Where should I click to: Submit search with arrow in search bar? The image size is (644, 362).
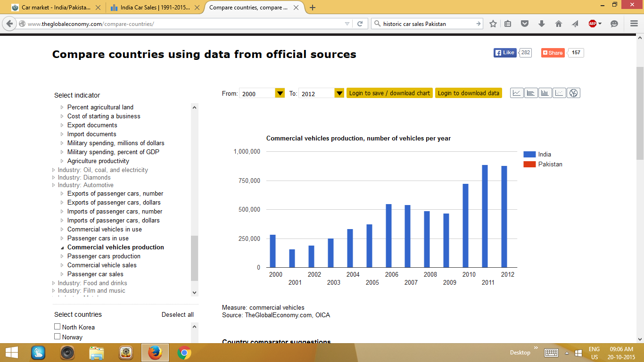tap(478, 24)
